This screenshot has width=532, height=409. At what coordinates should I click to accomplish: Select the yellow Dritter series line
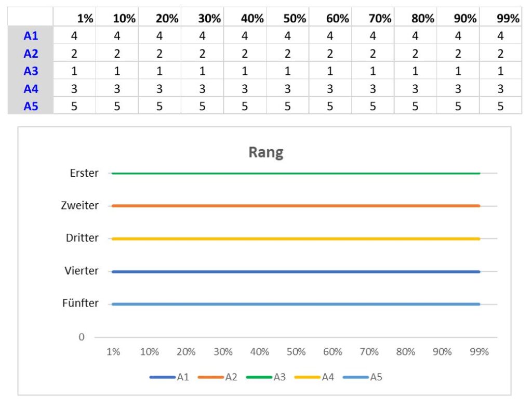[x=296, y=239]
